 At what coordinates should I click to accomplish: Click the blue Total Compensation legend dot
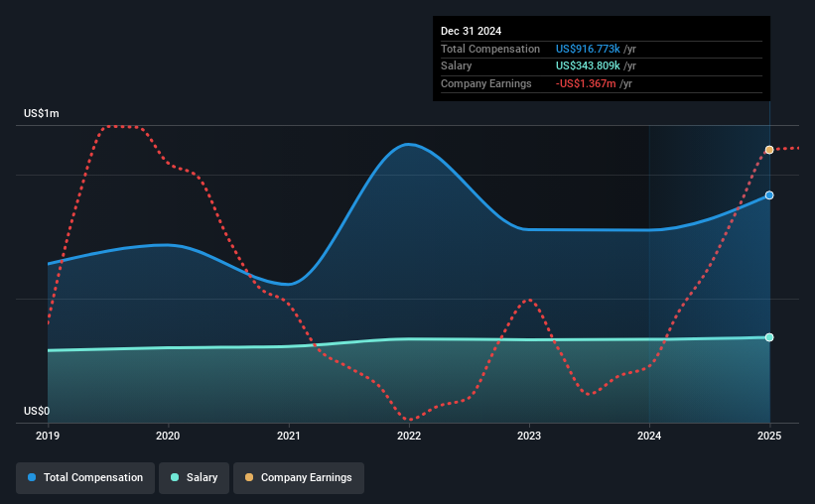(32, 477)
